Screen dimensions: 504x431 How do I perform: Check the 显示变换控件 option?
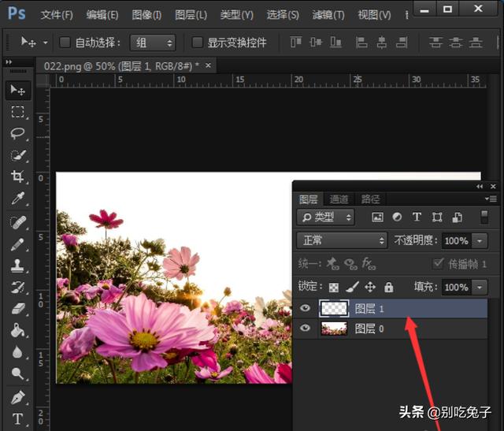198,42
